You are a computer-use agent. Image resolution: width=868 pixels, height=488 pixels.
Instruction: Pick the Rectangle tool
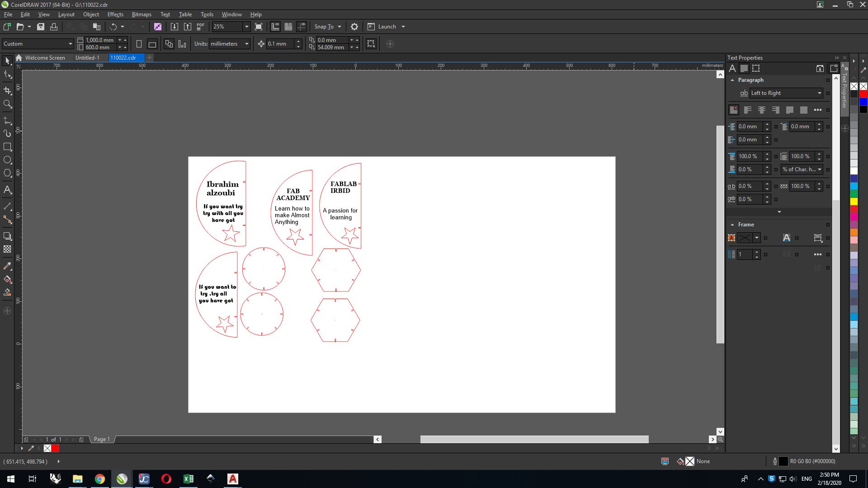point(7,147)
